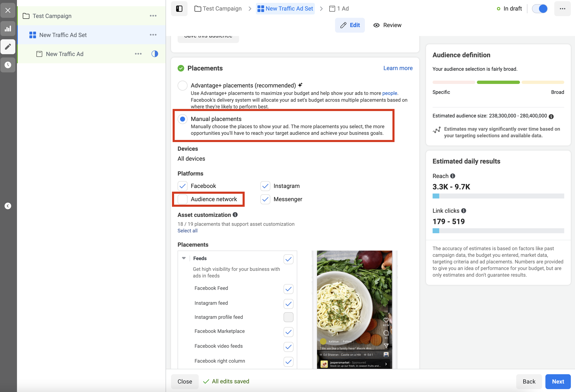Click the pencil edit sidebar icon

pyautogui.click(x=8, y=47)
